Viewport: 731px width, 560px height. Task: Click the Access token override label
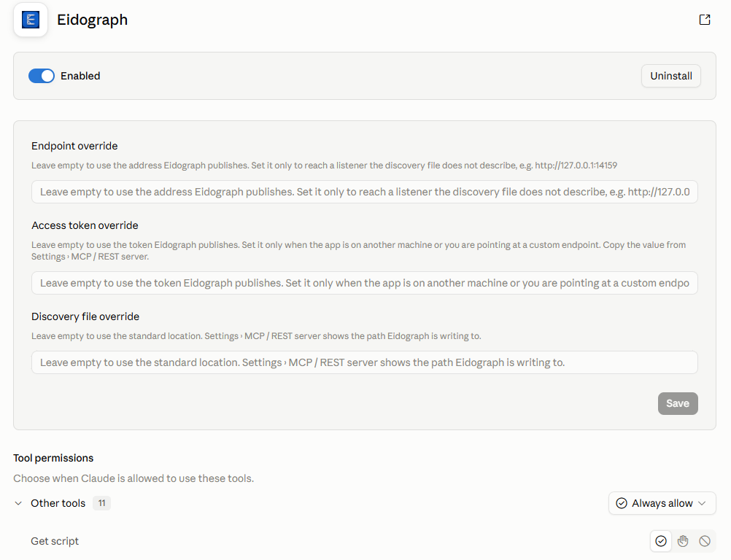(85, 225)
